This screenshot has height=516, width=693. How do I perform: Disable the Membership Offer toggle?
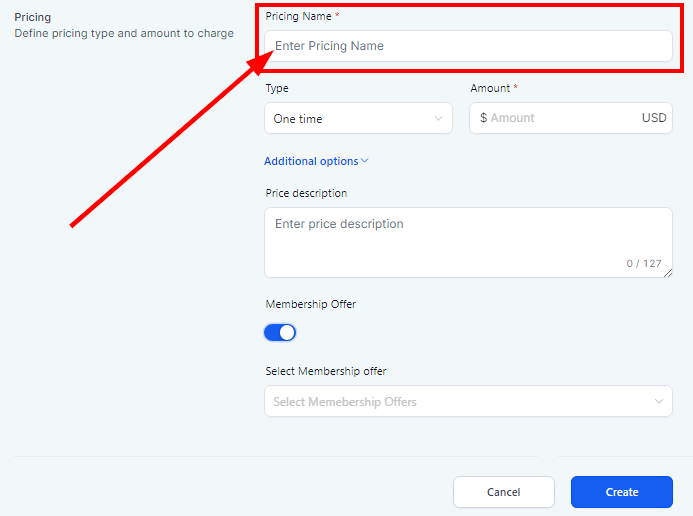tap(280, 333)
